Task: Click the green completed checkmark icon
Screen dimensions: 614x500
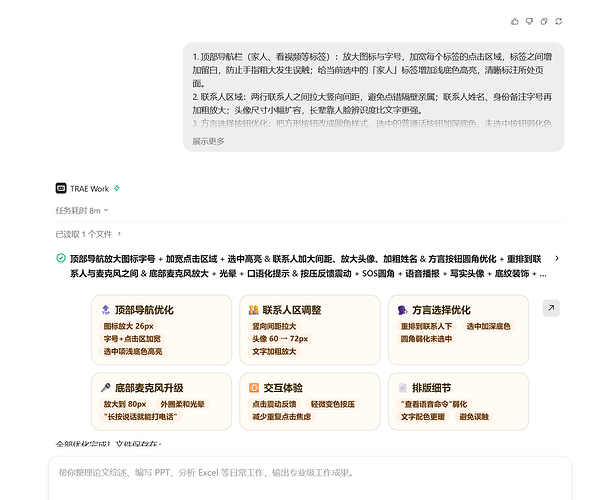Action: point(61,258)
